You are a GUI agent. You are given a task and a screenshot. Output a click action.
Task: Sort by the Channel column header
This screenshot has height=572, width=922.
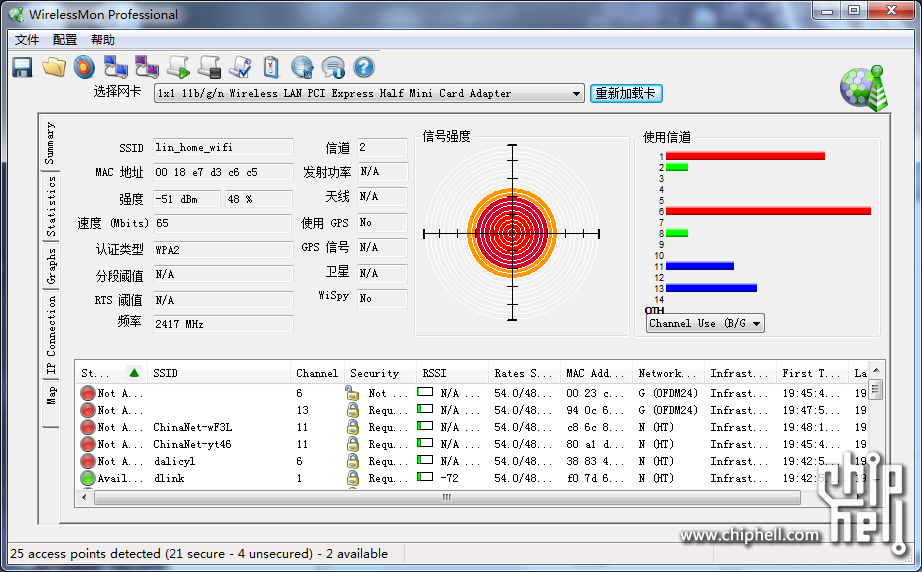[317, 373]
